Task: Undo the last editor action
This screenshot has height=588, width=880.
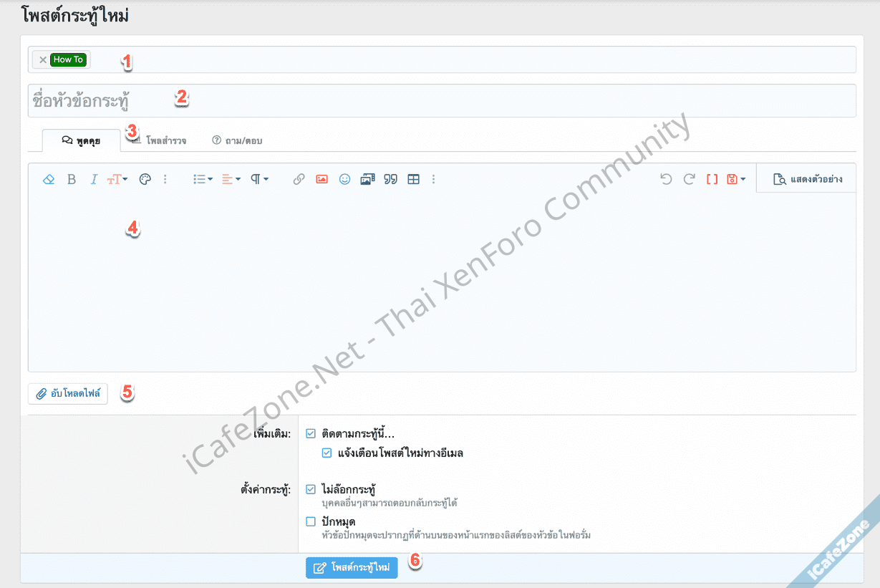Action: click(x=666, y=179)
